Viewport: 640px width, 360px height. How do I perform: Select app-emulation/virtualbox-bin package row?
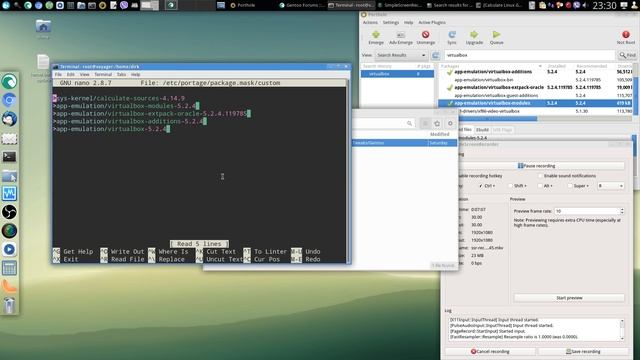(x=535, y=80)
